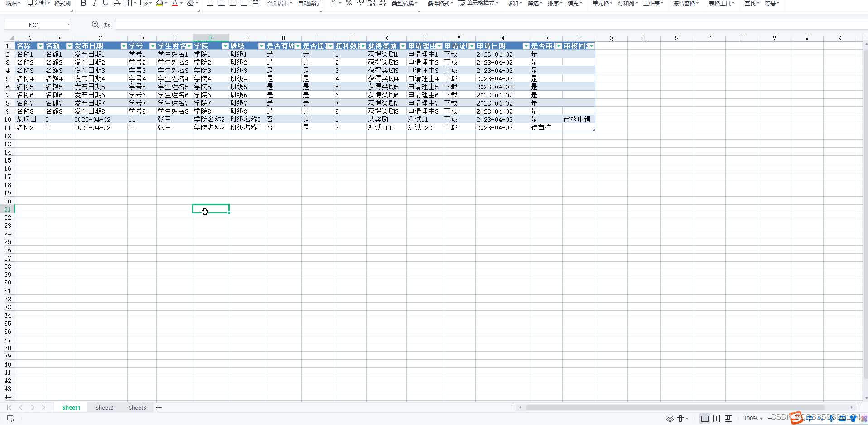The image size is (868, 425).
Task: Apply thousands separator style
Action: click(x=360, y=3)
